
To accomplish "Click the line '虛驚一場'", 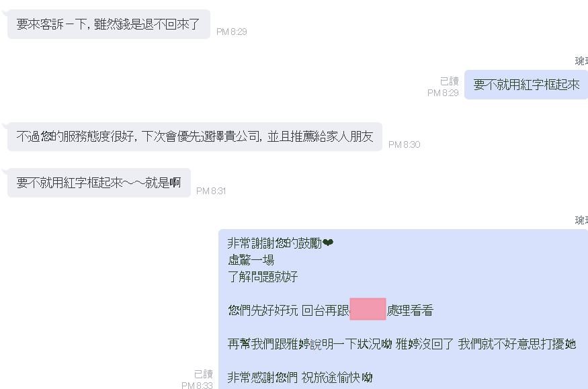I will coord(251,260).
